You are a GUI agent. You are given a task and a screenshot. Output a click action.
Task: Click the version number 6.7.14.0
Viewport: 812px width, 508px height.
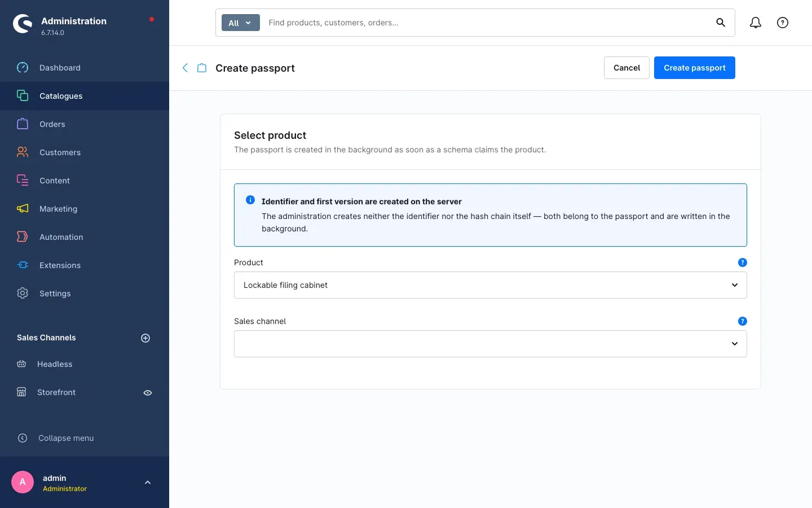(52, 33)
